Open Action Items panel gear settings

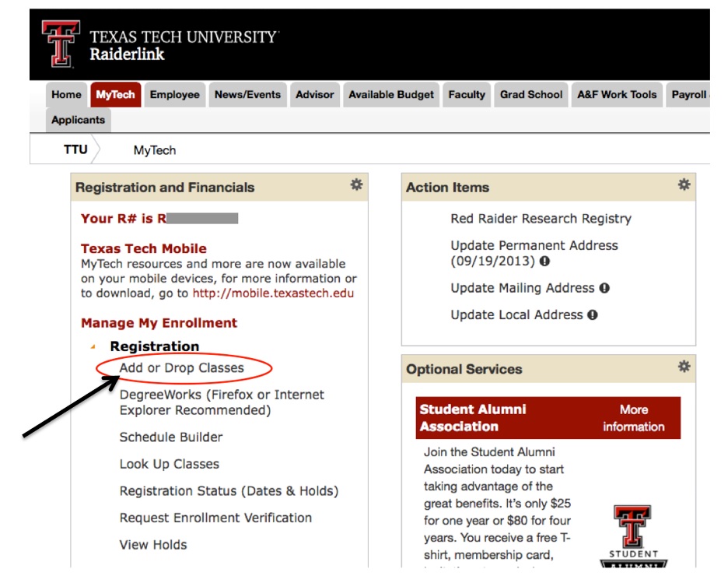pos(684,184)
